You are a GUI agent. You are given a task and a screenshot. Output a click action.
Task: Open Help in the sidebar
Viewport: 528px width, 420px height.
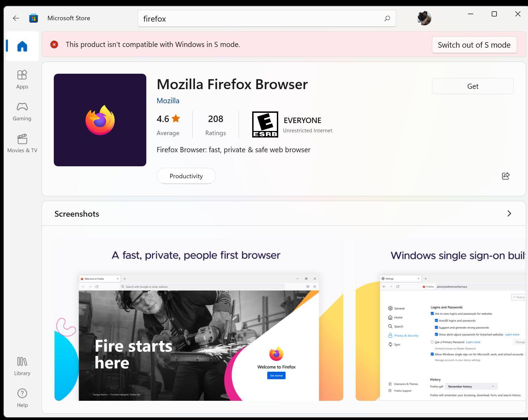coord(22,398)
